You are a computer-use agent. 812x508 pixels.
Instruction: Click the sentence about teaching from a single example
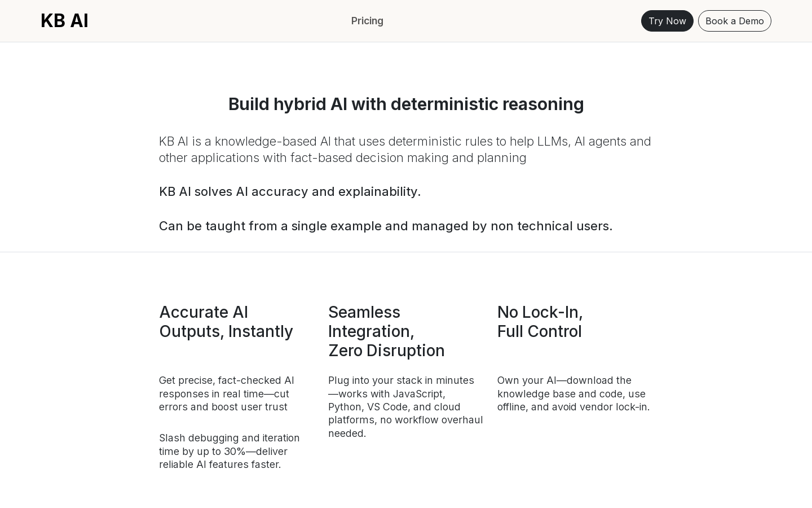[386, 226]
